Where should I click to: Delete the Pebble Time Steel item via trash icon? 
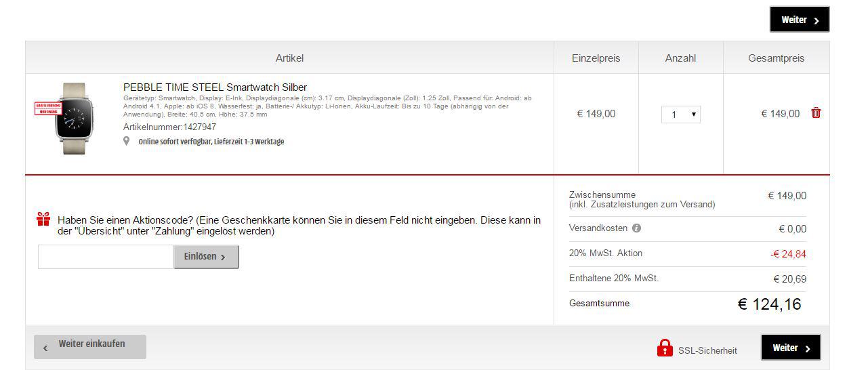[x=816, y=113]
